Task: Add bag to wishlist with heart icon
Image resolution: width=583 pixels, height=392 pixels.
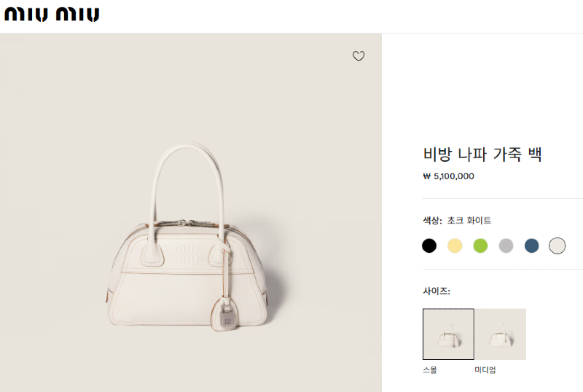Action: (x=359, y=56)
